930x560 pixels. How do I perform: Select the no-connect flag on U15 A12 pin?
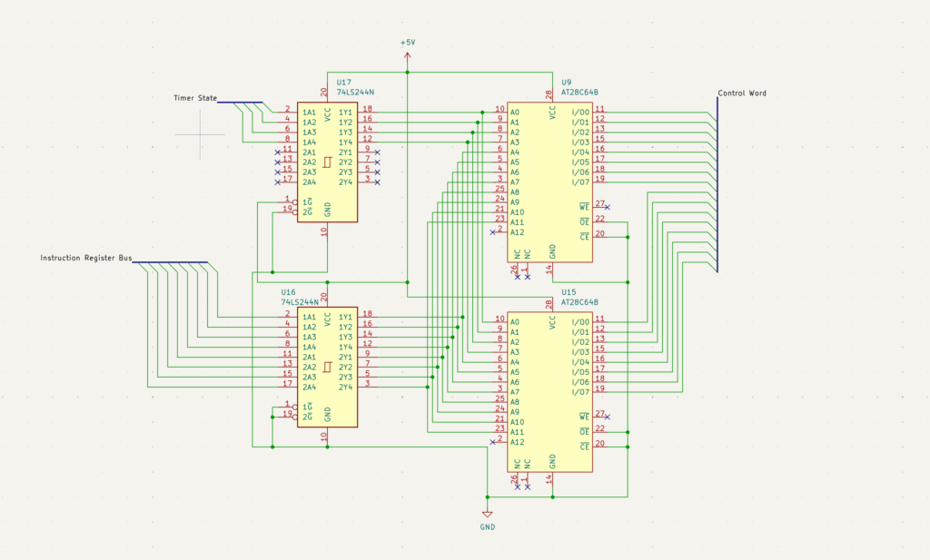coord(492,442)
